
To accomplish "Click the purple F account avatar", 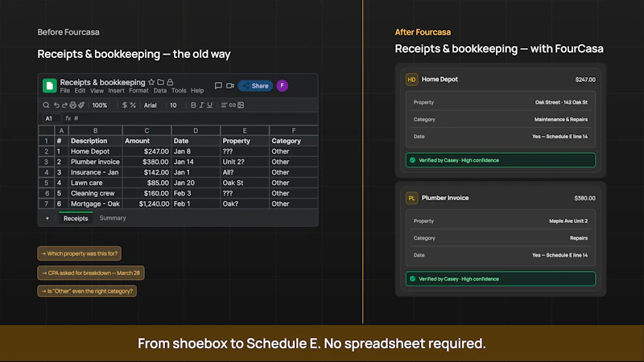I will 283,85.
